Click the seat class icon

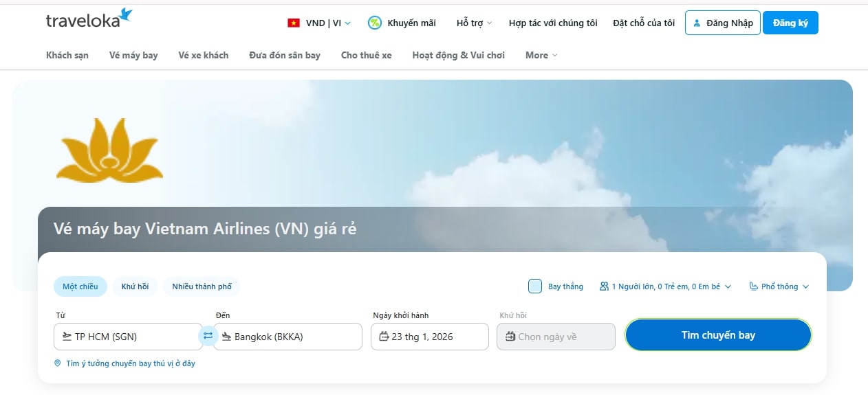pos(754,286)
